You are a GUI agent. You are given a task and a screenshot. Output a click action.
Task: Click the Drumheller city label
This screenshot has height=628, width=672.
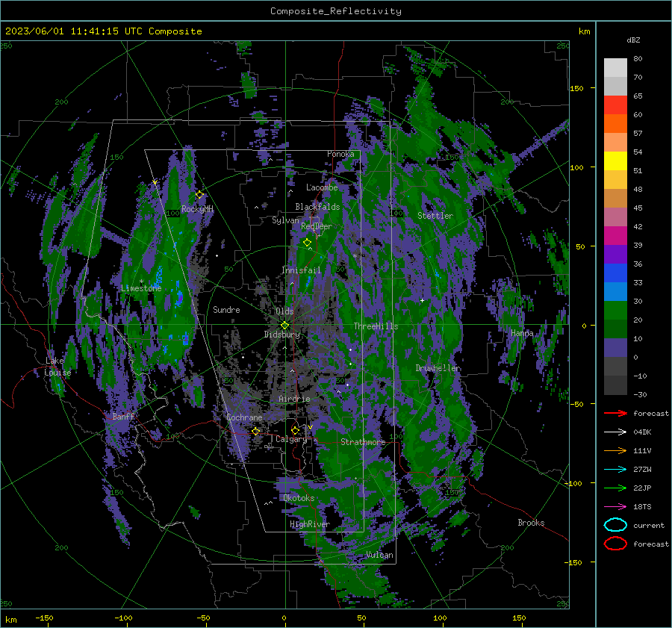[438, 368]
